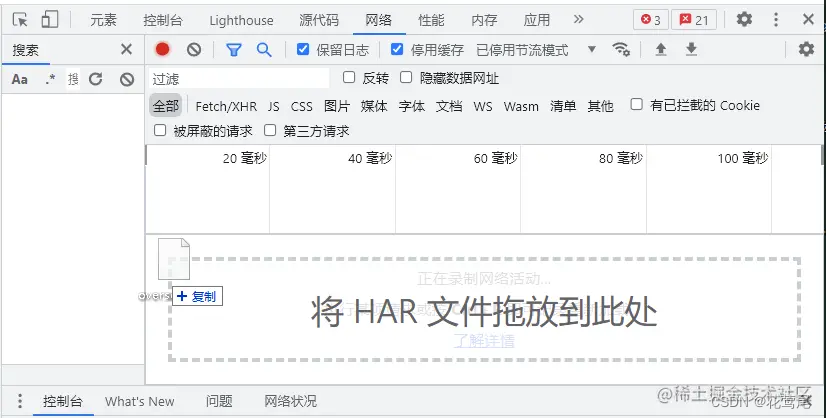
Task: Clear the network log
Action: click(x=194, y=50)
